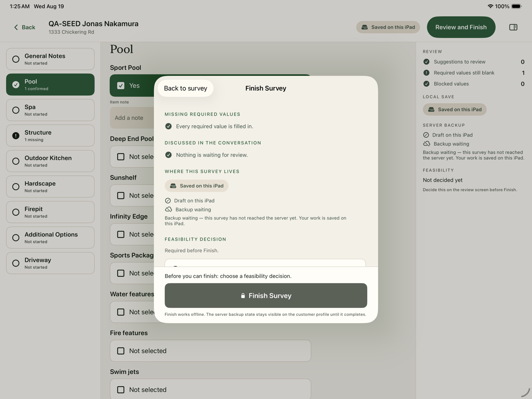Viewport: 532px width, 399px height.
Task: Select the Hardscape section
Action: click(50, 187)
